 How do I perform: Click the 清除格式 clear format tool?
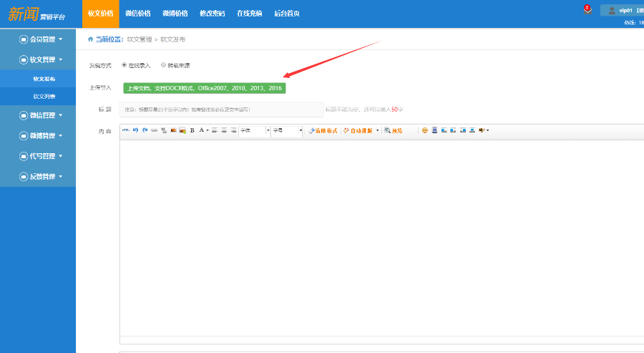click(322, 131)
